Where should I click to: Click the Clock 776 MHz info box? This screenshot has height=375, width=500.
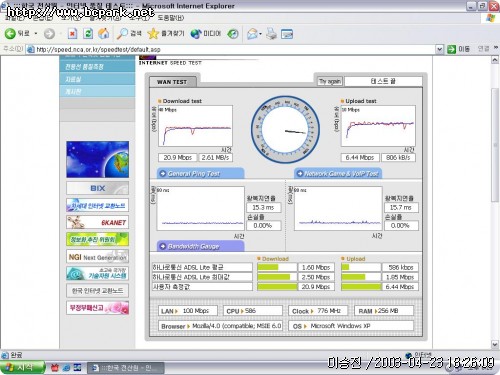click(x=318, y=311)
